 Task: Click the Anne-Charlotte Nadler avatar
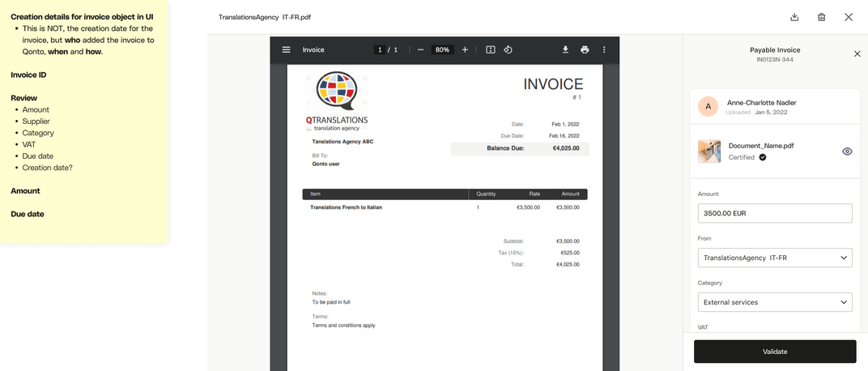point(708,106)
